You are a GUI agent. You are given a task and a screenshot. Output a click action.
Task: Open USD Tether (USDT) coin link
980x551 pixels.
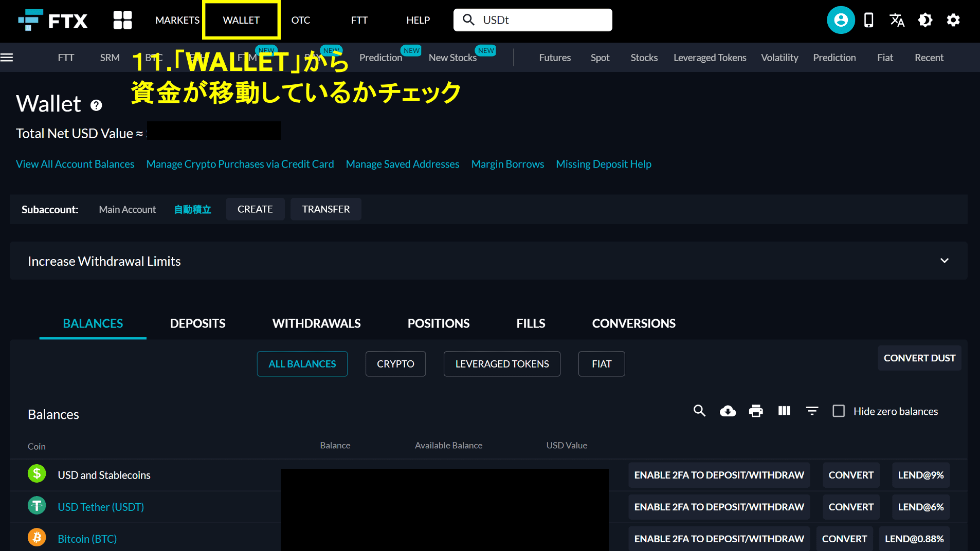pos(101,507)
